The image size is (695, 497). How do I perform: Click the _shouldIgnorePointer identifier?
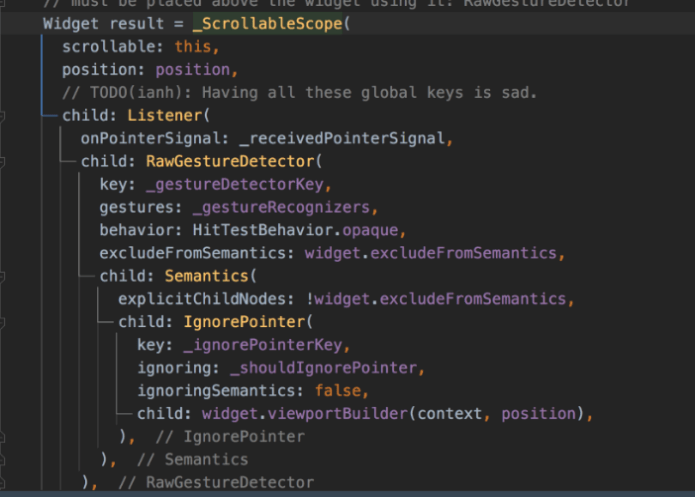tap(324, 368)
